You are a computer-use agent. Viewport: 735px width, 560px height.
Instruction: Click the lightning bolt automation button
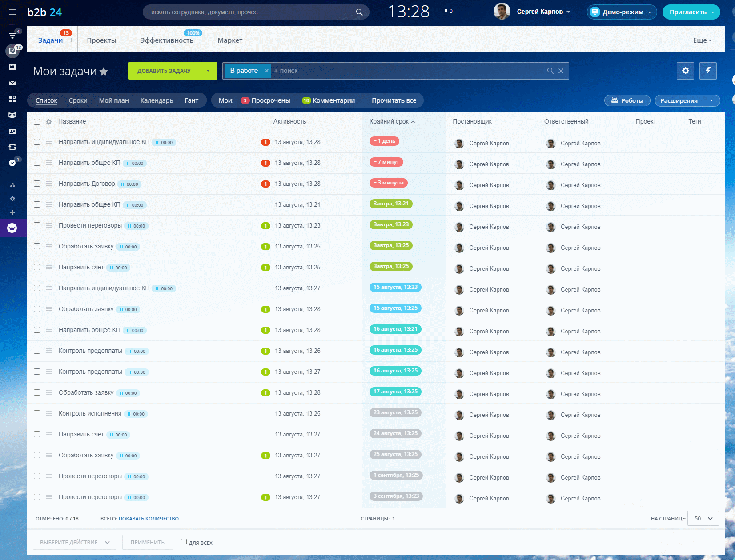[x=708, y=71]
